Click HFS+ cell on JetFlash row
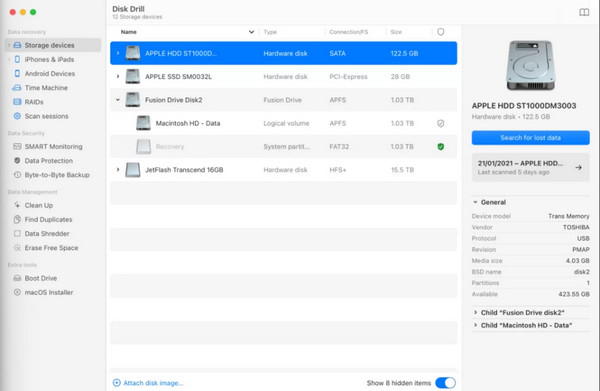Image resolution: width=600 pixels, height=391 pixels. click(x=338, y=170)
